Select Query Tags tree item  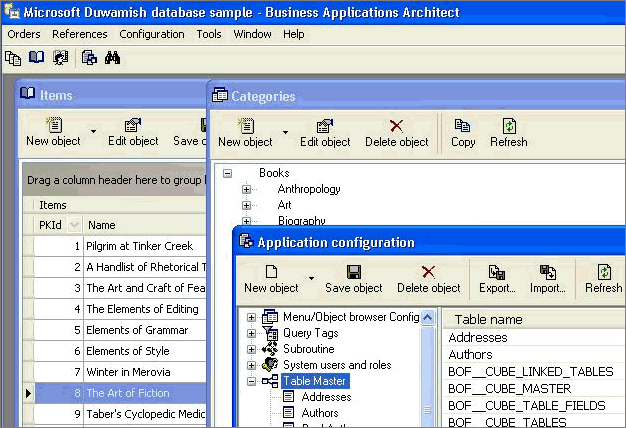[x=311, y=333]
